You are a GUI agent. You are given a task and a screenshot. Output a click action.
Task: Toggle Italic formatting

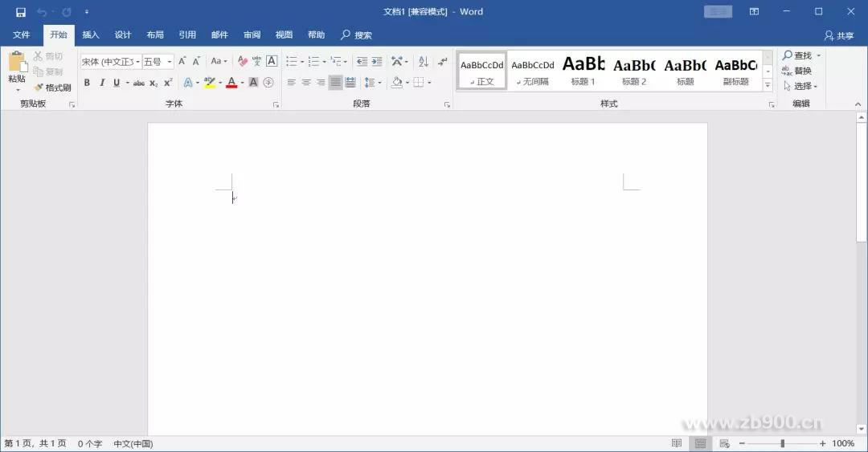102,83
